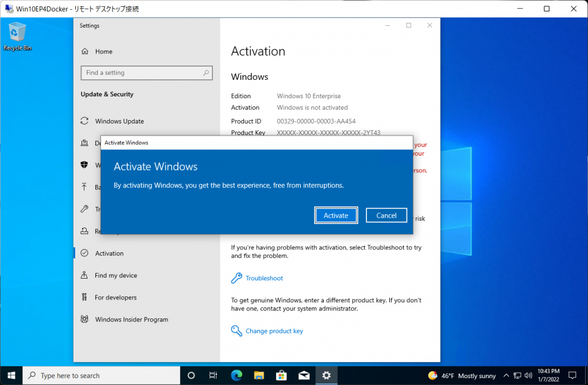
Task: Click the Delivery Optimization icon in sidebar
Action: point(84,143)
